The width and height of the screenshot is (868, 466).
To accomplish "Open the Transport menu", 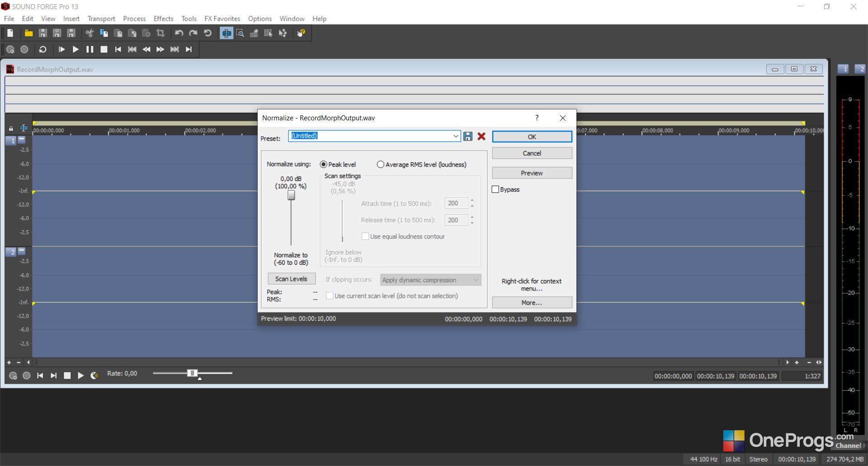I will coord(101,19).
